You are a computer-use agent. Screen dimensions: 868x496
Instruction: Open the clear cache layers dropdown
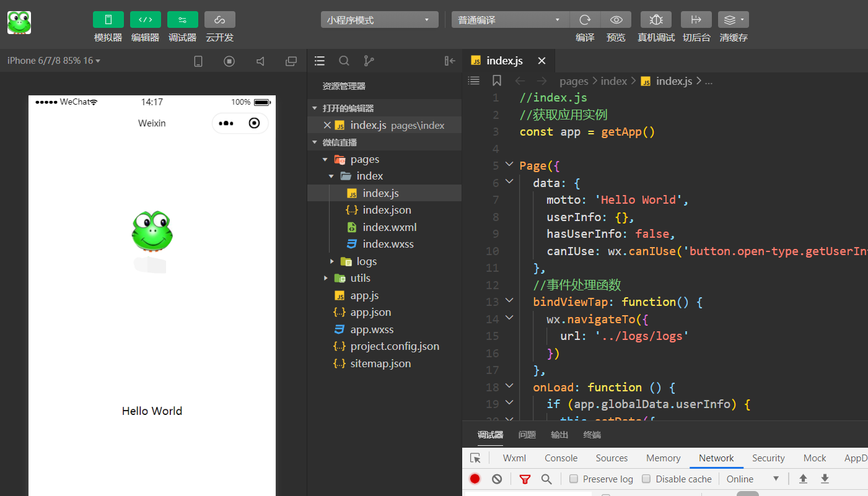click(734, 20)
